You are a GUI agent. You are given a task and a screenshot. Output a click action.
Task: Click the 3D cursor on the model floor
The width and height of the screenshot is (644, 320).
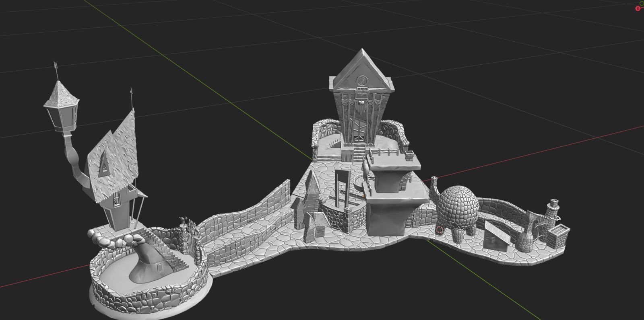(x=440, y=230)
